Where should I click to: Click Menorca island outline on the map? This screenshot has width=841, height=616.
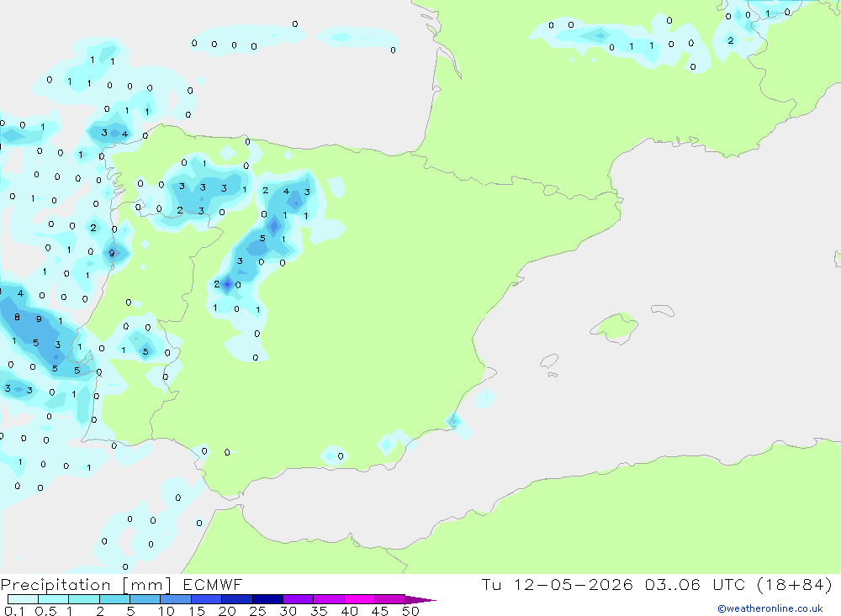663,310
